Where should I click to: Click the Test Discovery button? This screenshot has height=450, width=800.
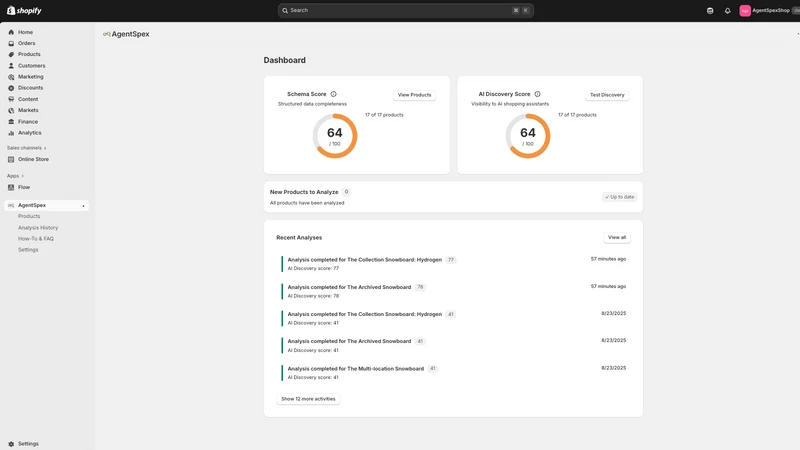point(607,95)
